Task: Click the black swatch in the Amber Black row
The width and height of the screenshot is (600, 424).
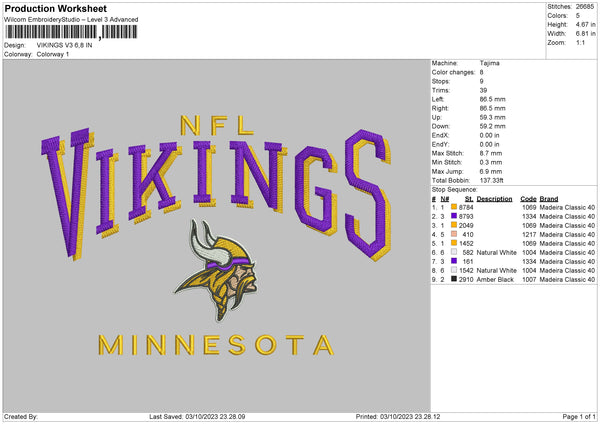Action: (454, 279)
